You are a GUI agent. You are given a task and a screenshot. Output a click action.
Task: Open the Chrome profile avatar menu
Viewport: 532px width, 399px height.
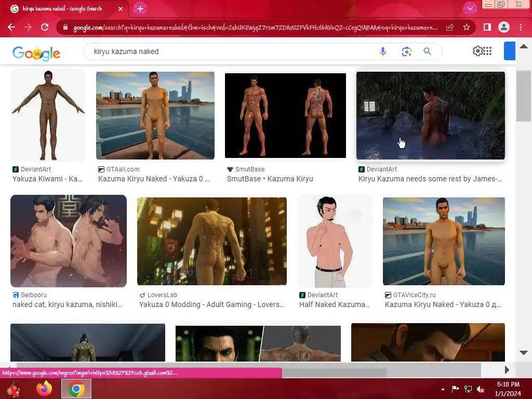click(504, 27)
